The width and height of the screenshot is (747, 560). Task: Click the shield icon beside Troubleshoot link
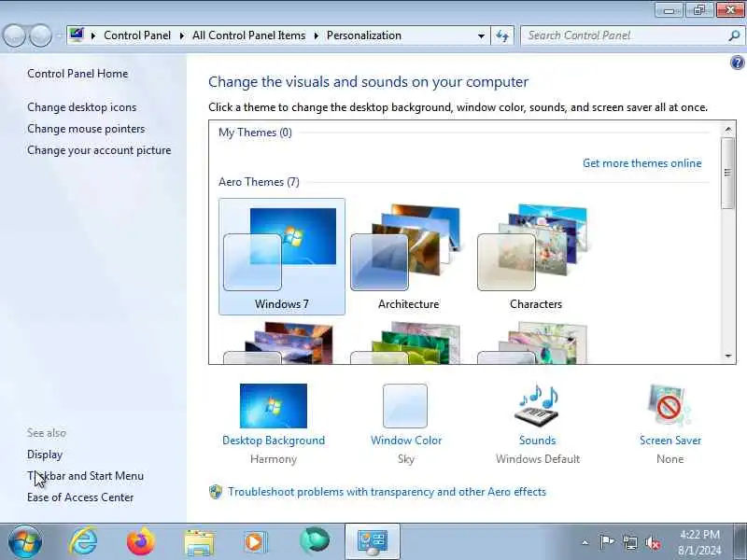click(216, 492)
